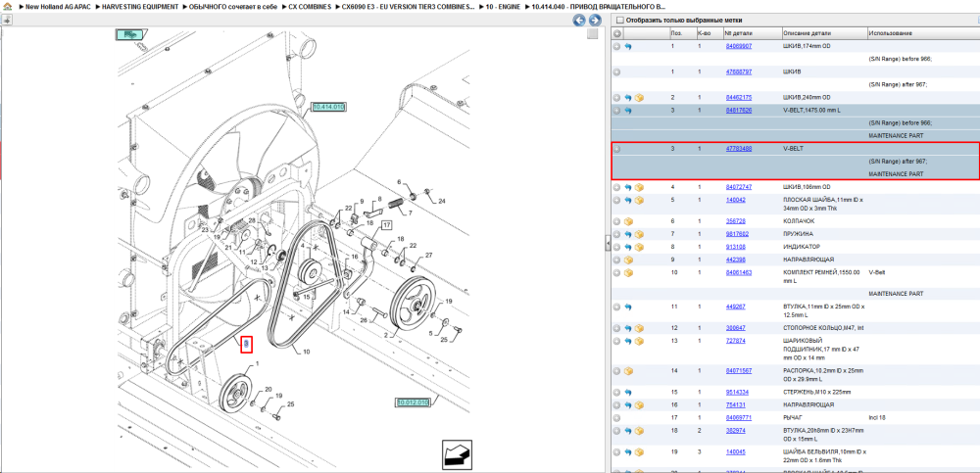Add part 84069771 using its plus icon

pyautogui.click(x=616, y=417)
